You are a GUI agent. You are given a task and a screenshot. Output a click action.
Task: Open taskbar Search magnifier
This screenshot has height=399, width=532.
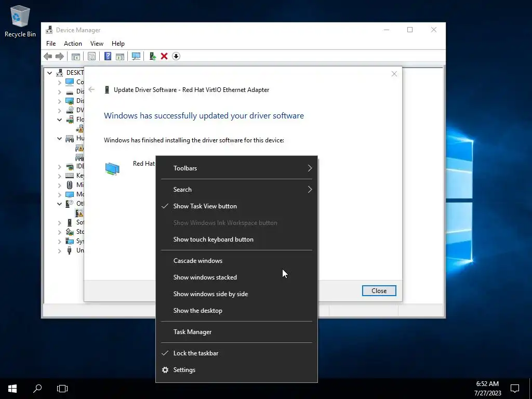point(37,389)
